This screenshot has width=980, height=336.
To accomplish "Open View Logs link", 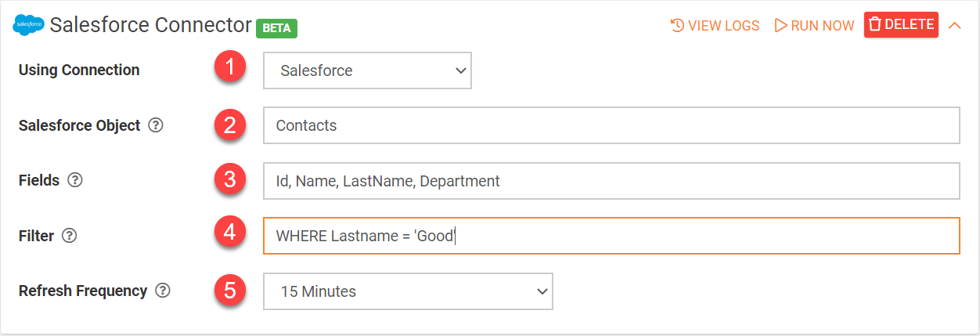I will coord(715,25).
